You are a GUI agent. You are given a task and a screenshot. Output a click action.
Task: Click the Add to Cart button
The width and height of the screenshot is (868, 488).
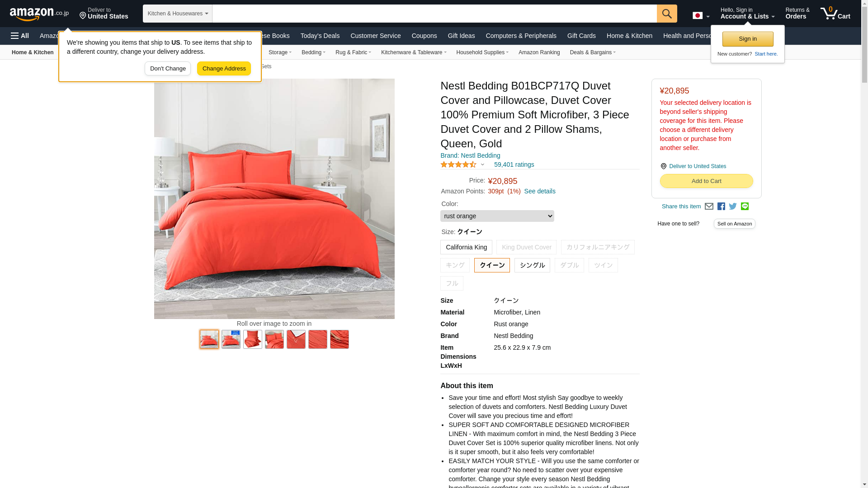coord(706,181)
